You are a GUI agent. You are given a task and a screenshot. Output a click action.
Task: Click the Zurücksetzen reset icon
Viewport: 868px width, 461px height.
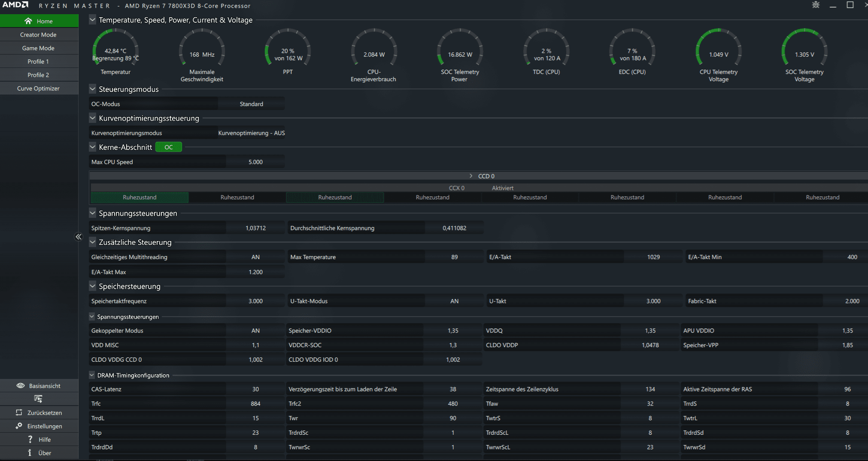pos(19,412)
